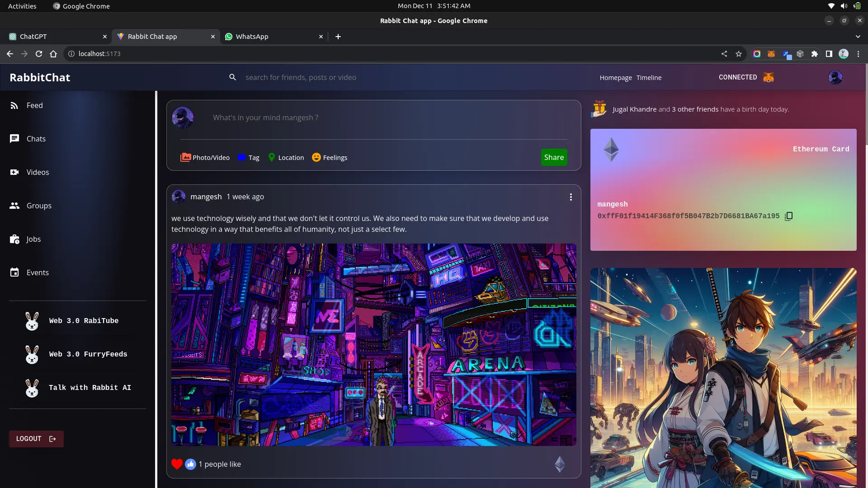This screenshot has width=868, height=488.
Task: Open the Feed sidebar icon
Action: (14, 105)
